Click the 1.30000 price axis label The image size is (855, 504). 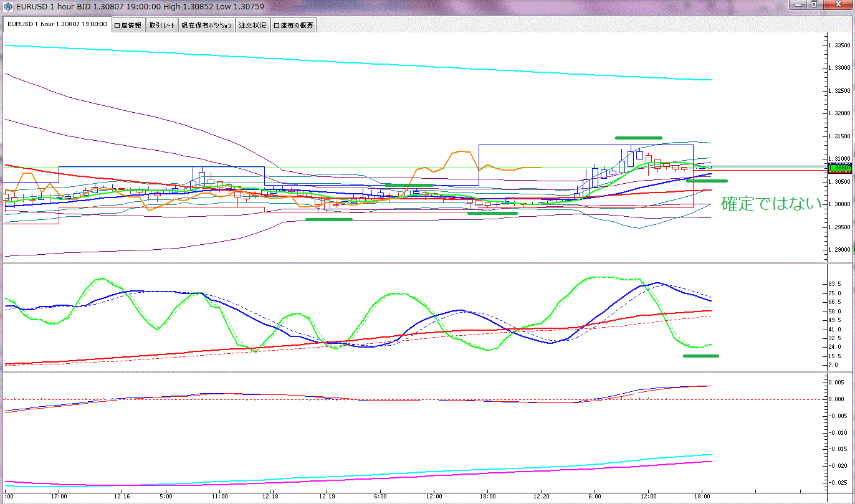tap(839, 204)
